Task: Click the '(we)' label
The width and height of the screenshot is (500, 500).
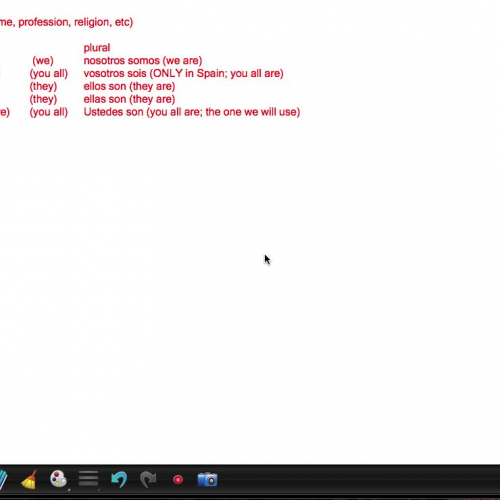Action: 43,61
